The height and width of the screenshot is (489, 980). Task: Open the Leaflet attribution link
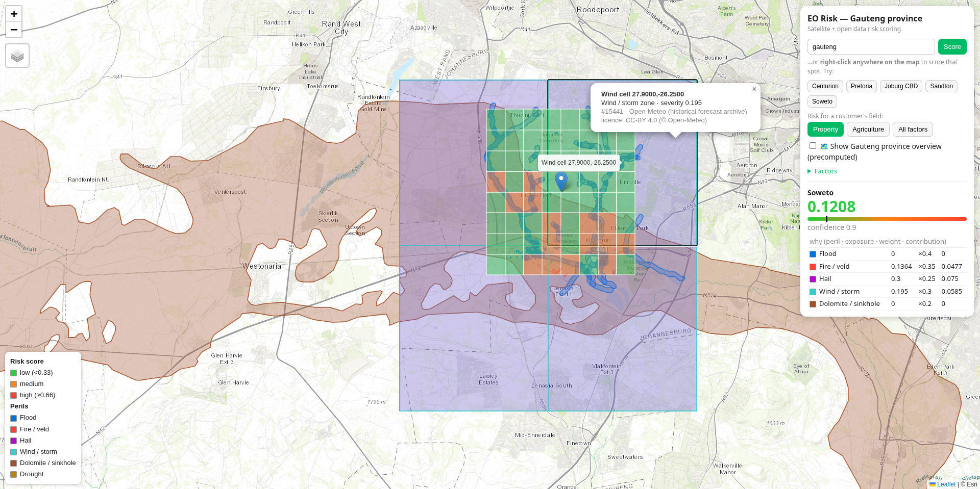click(942, 484)
